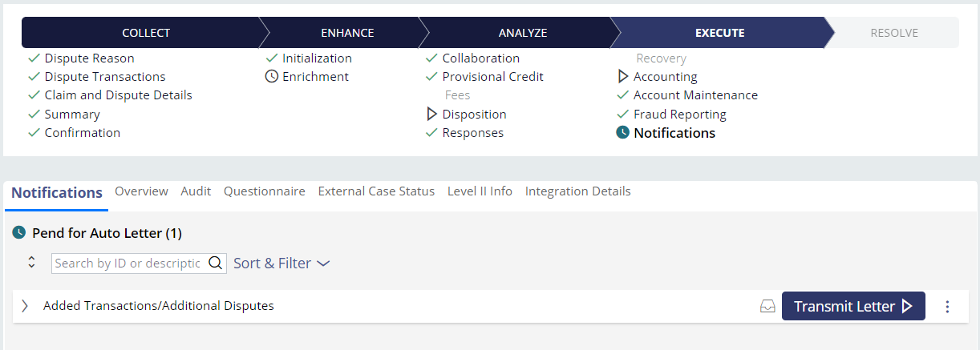
Task: Switch to the Audit tab
Action: tap(196, 191)
